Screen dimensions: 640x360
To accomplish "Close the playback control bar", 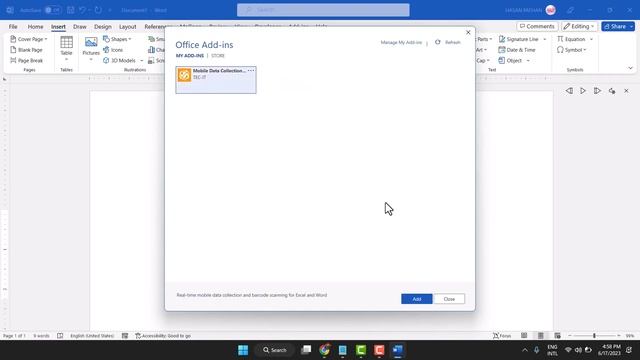I will pyautogui.click(x=626, y=91).
